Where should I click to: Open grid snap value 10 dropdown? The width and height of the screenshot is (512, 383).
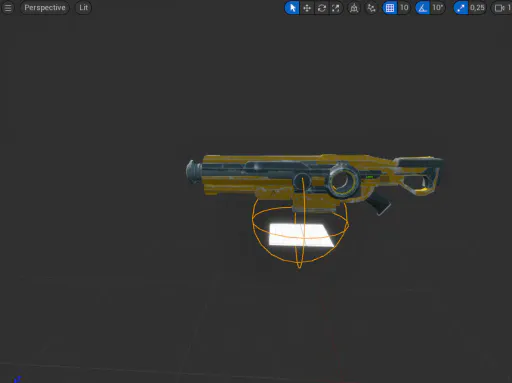point(404,8)
